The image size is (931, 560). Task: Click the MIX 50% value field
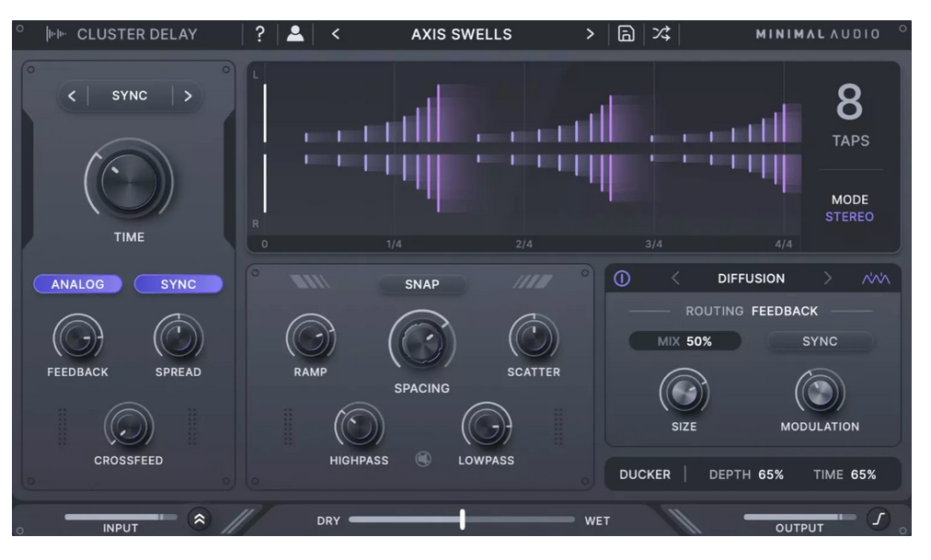click(x=684, y=341)
